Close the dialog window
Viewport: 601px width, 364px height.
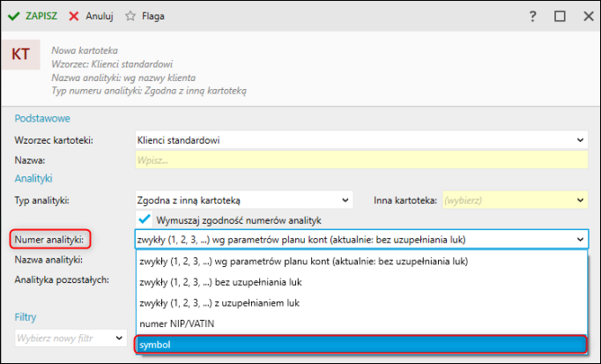[589, 16]
